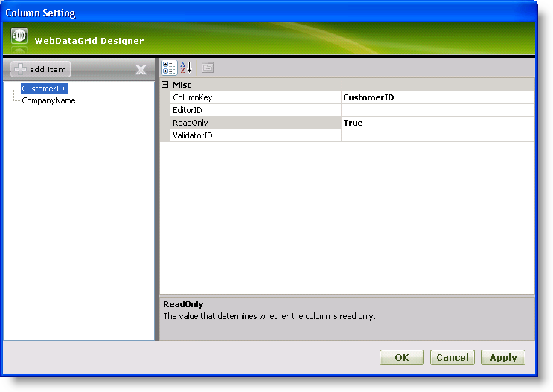
Task: Click the ReadOnly description heading
Action: [183, 304]
